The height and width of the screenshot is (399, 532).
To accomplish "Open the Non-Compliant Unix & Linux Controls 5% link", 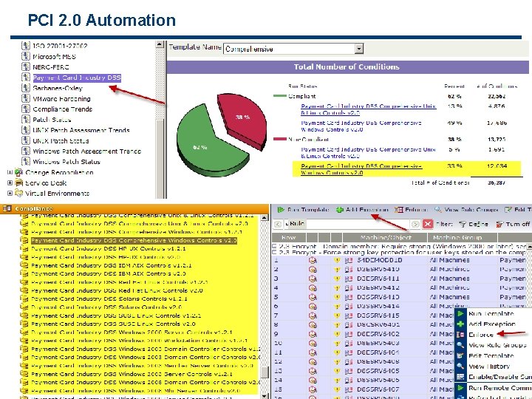I will tap(369, 152).
